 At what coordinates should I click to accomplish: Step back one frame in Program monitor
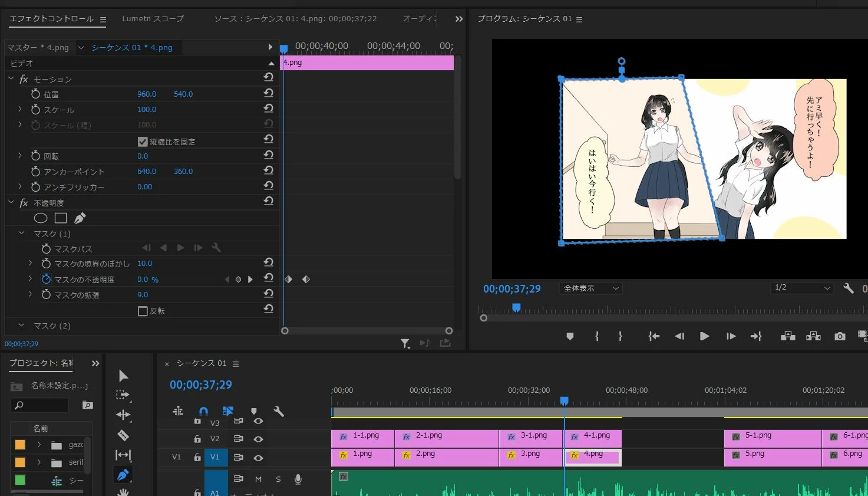[x=679, y=336]
